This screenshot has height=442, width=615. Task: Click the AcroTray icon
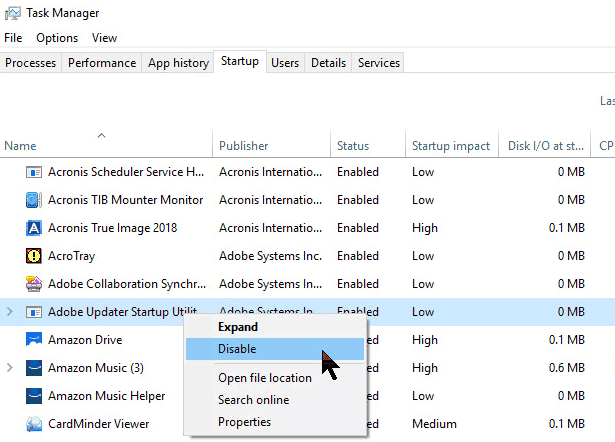click(x=34, y=256)
